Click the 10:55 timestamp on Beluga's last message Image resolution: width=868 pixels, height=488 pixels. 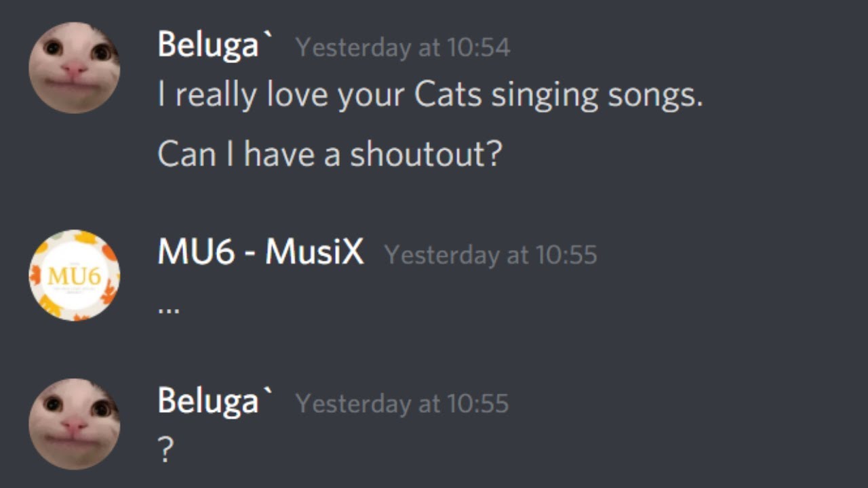(402, 404)
